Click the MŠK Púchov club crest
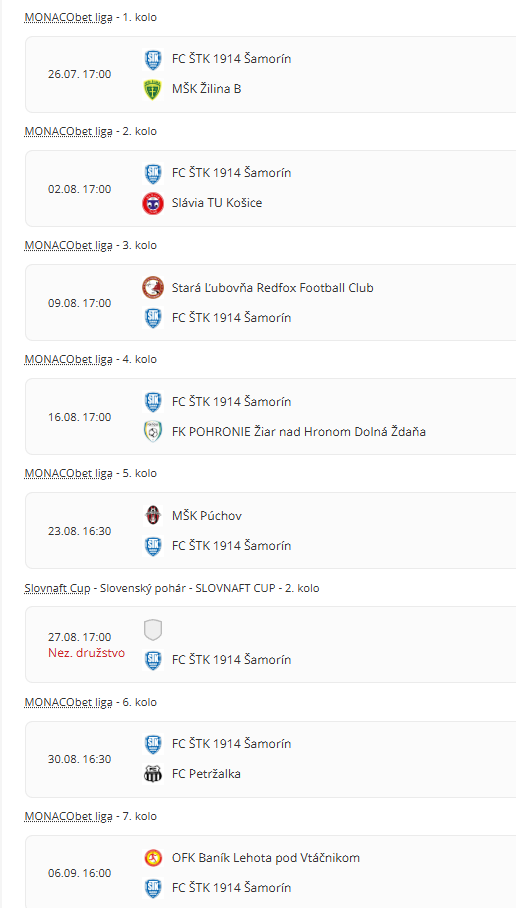Screen dimensions: 516x908 [153, 515]
